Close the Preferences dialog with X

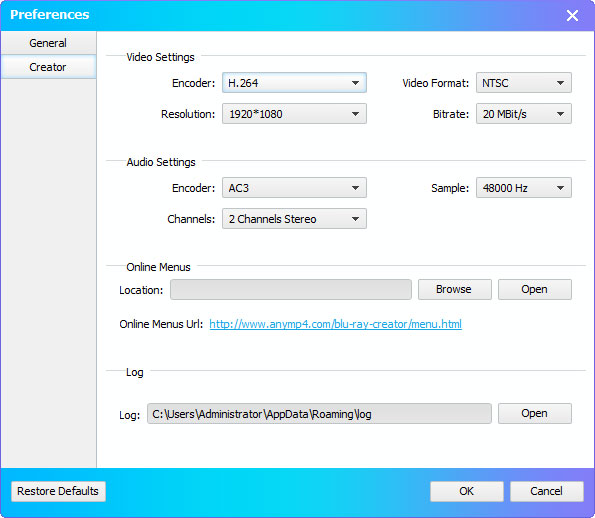(x=572, y=16)
